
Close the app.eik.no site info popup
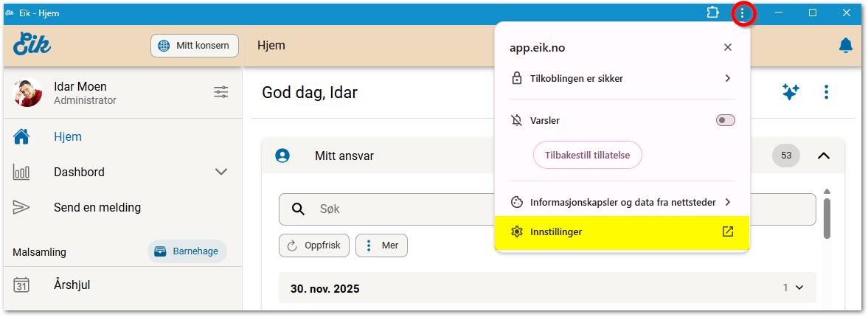pyautogui.click(x=727, y=47)
